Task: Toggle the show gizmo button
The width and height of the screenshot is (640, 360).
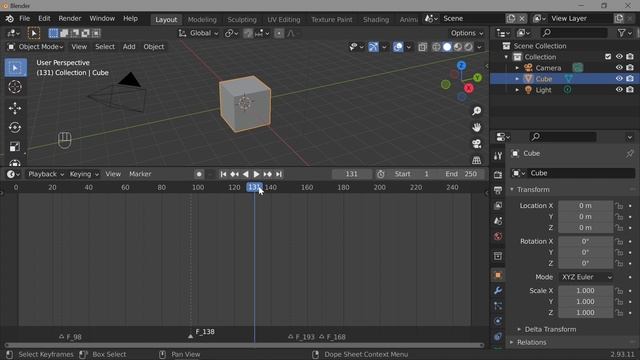Action: [373, 47]
